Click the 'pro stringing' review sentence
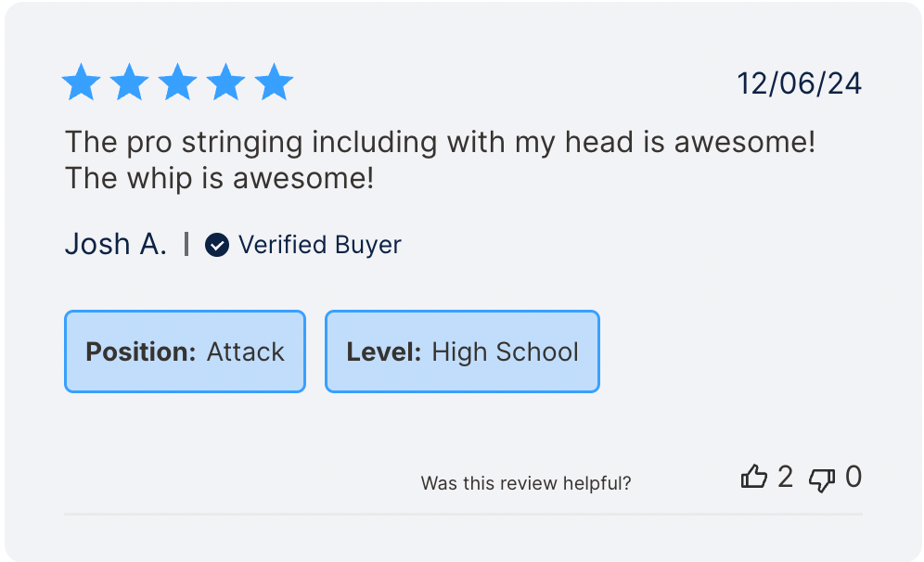The width and height of the screenshot is (924, 562). pos(440,143)
